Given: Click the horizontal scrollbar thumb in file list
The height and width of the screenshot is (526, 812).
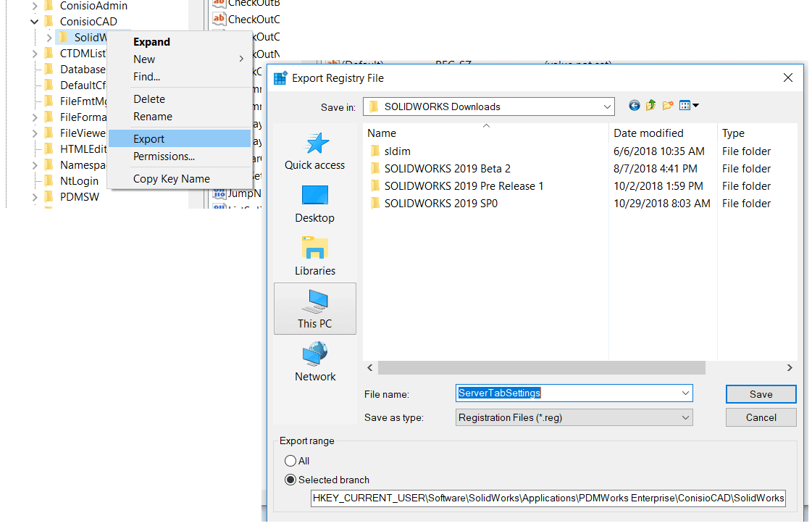Looking at the screenshot, I should point(541,368).
